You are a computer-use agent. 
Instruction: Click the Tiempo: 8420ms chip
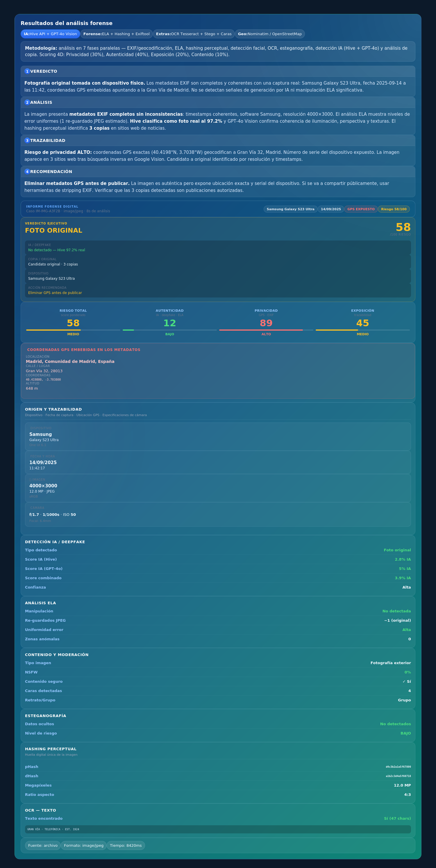[126, 845]
